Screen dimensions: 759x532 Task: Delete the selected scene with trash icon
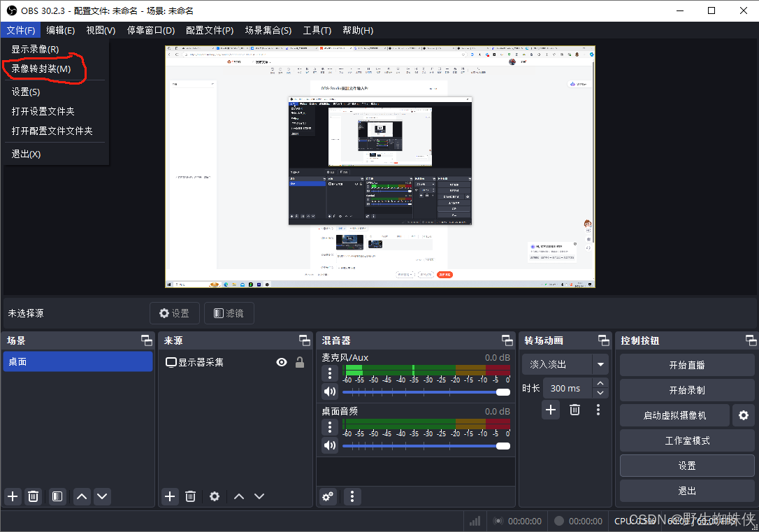tap(33, 496)
